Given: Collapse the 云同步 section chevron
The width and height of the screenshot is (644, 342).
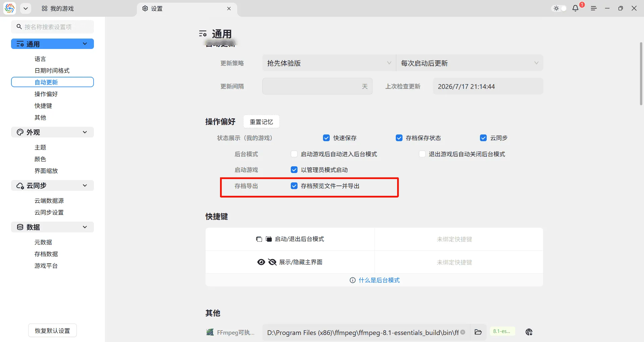Looking at the screenshot, I should point(85,185).
